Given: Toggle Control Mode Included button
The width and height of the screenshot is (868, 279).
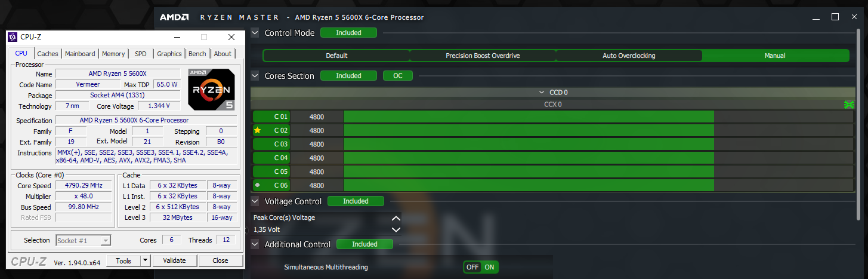Looking at the screenshot, I should (348, 33).
